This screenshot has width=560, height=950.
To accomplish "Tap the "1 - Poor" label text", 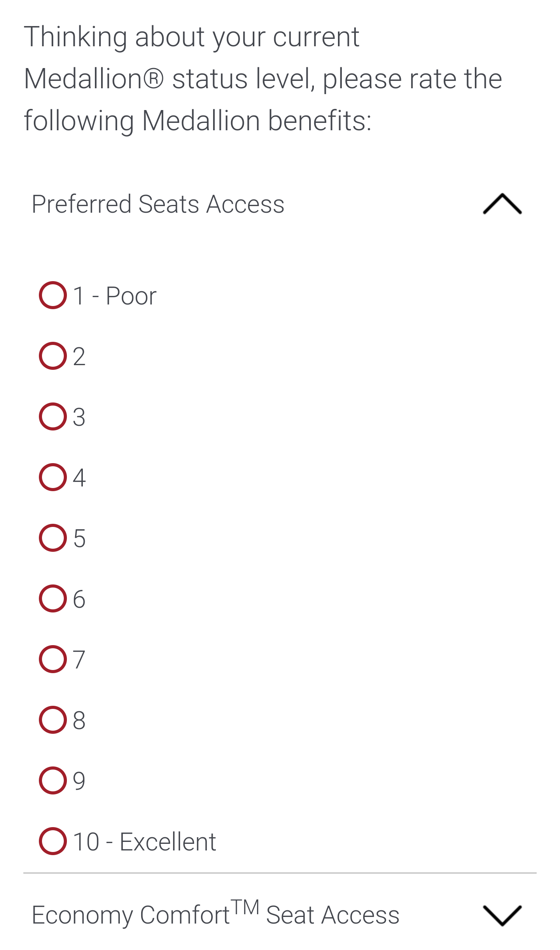I will point(115,296).
